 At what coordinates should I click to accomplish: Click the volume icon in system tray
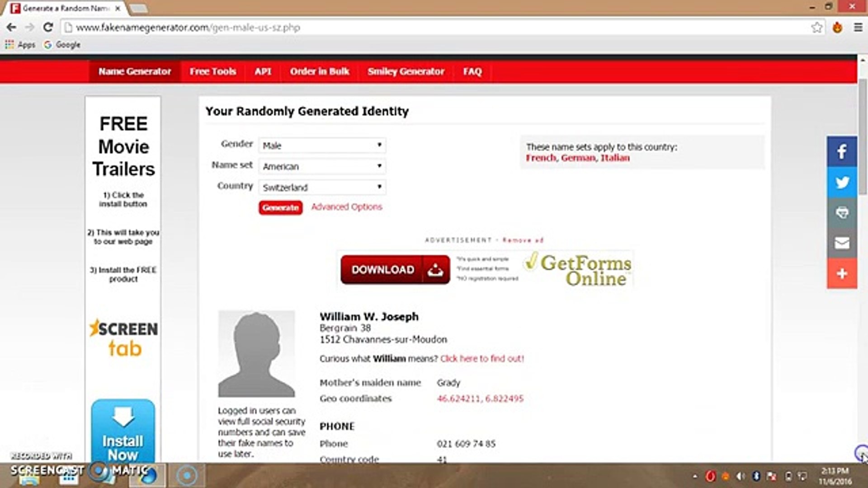(x=740, y=476)
